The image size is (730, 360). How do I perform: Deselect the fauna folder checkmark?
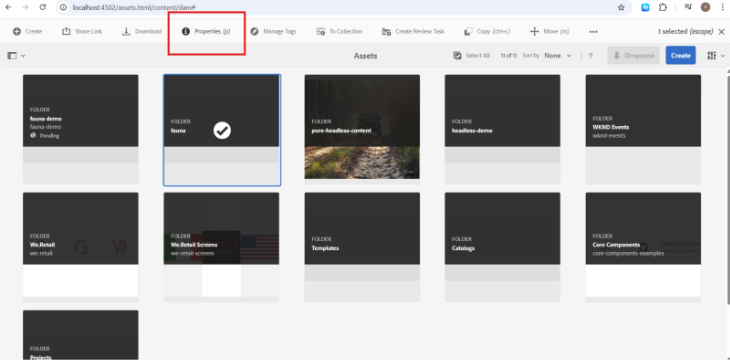(222, 131)
